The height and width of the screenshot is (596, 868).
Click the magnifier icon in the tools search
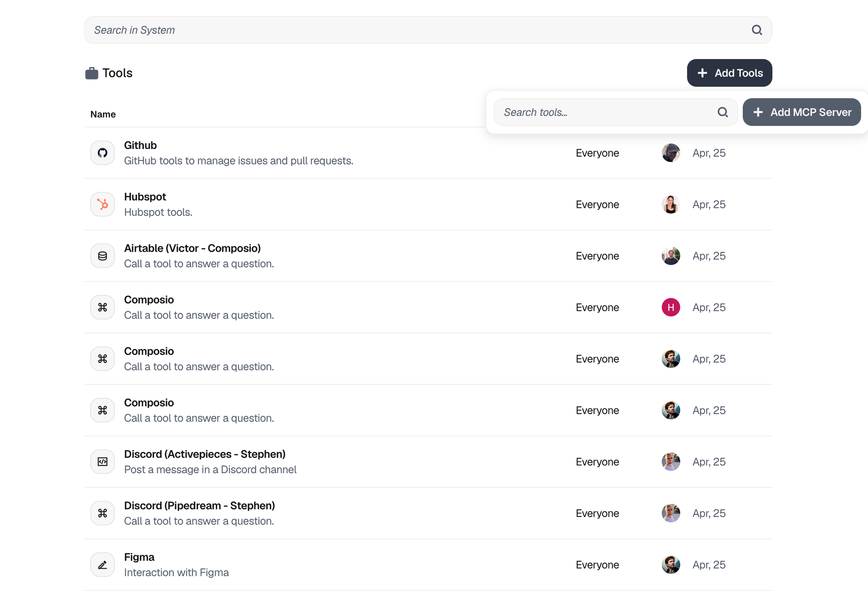point(722,112)
